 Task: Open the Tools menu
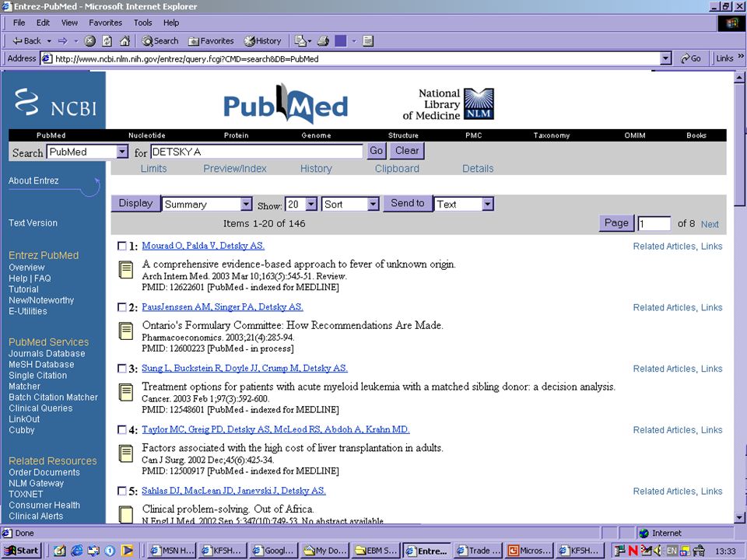click(x=142, y=23)
